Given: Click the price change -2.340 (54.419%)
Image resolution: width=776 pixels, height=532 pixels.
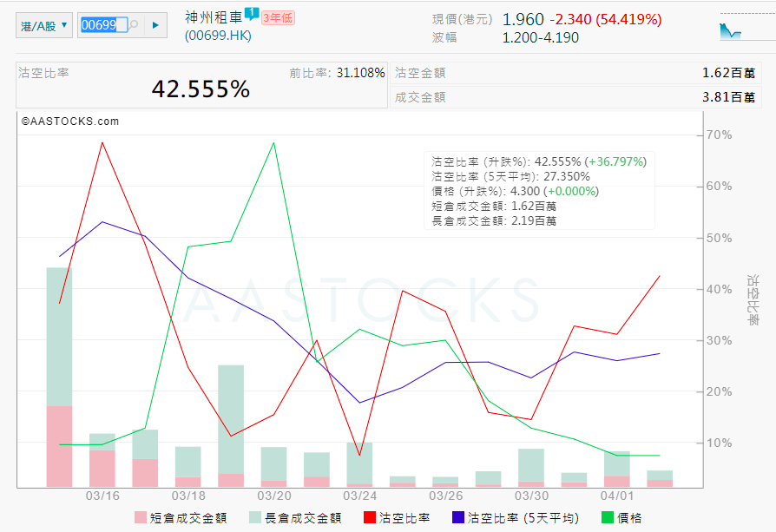Looking at the screenshot, I should click(606, 19).
